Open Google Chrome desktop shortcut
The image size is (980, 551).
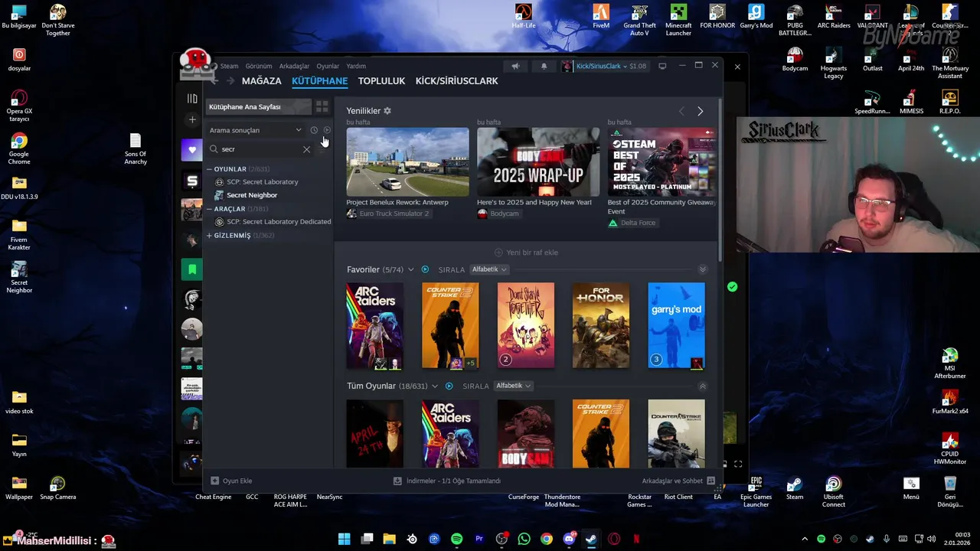pos(19,148)
